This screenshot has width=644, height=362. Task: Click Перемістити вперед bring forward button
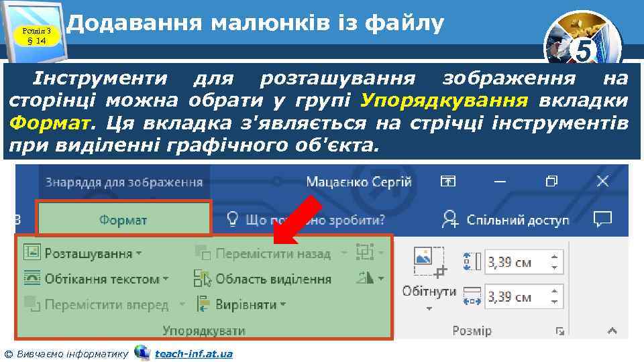(97, 304)
